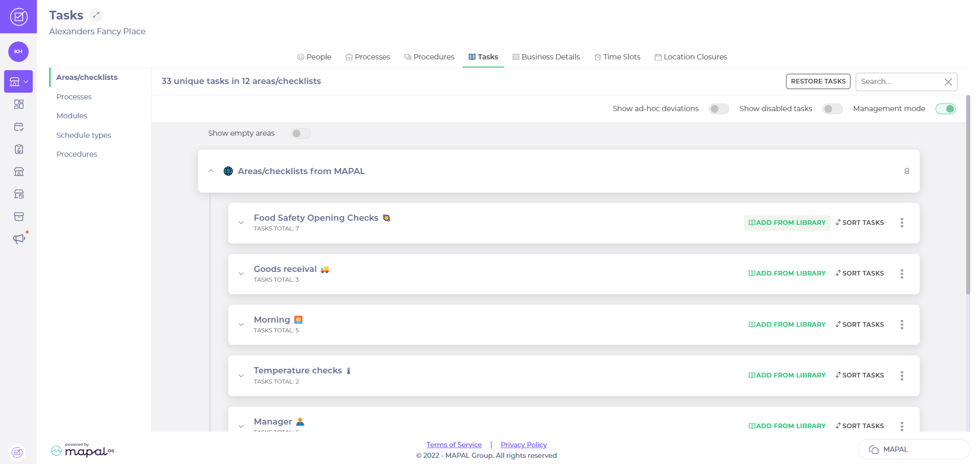
Task: Open three-dot menu for Temperature checks
Action: tap(902, 375)
